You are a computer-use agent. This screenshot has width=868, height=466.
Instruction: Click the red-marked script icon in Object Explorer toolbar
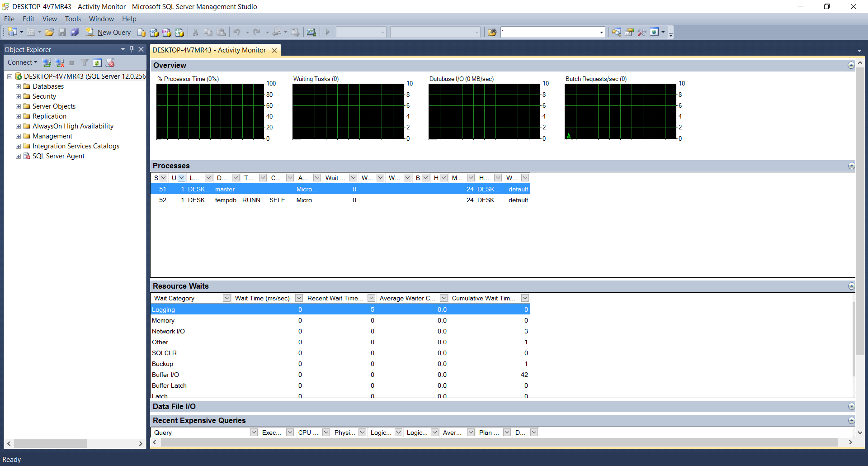110,62
